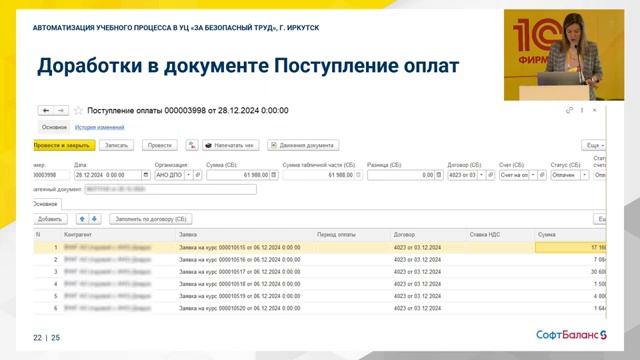The height and width of the screenshot is (360, 640).
Task: Select the Основное tab above the table
Action: (x=47, y=204)
